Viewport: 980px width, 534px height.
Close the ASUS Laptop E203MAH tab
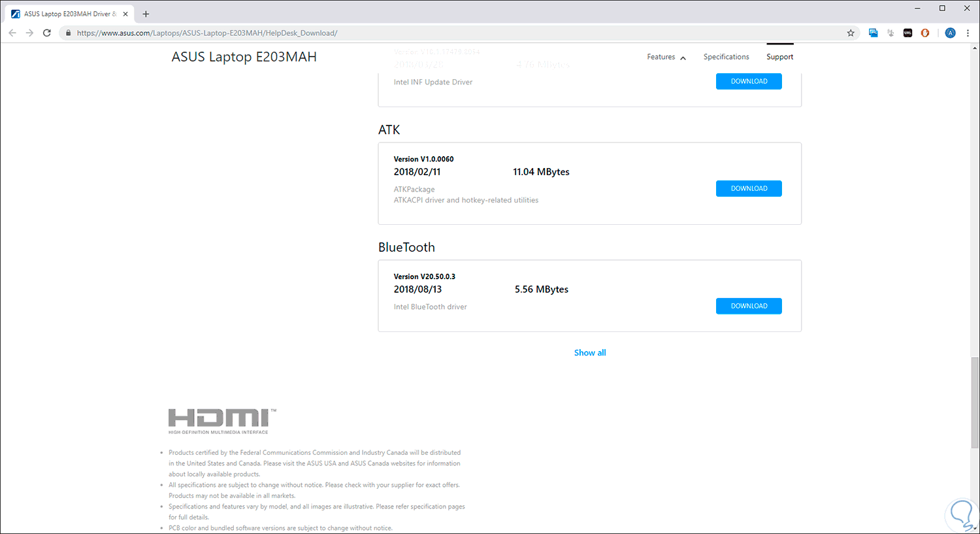(x=125, y=14)
